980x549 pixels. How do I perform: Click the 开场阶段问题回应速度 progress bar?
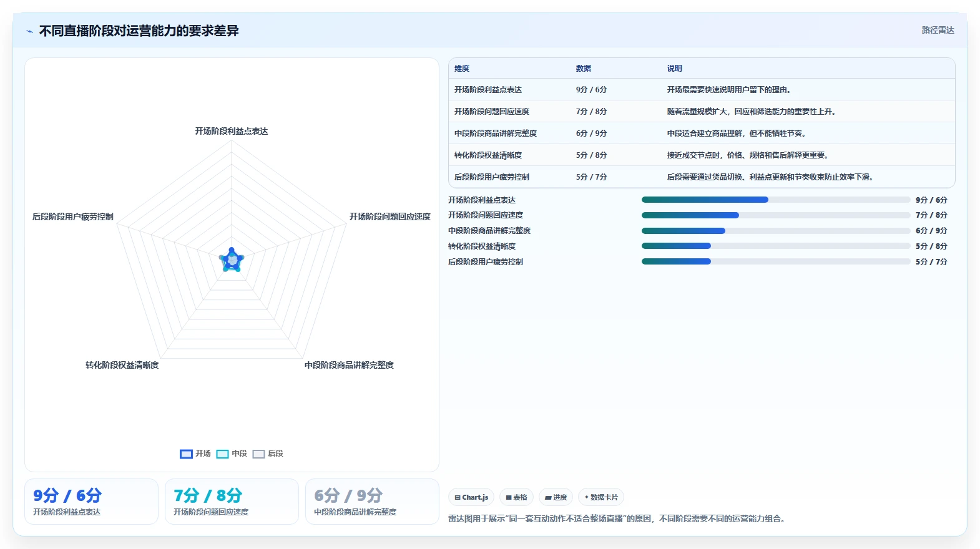point(776,215)
